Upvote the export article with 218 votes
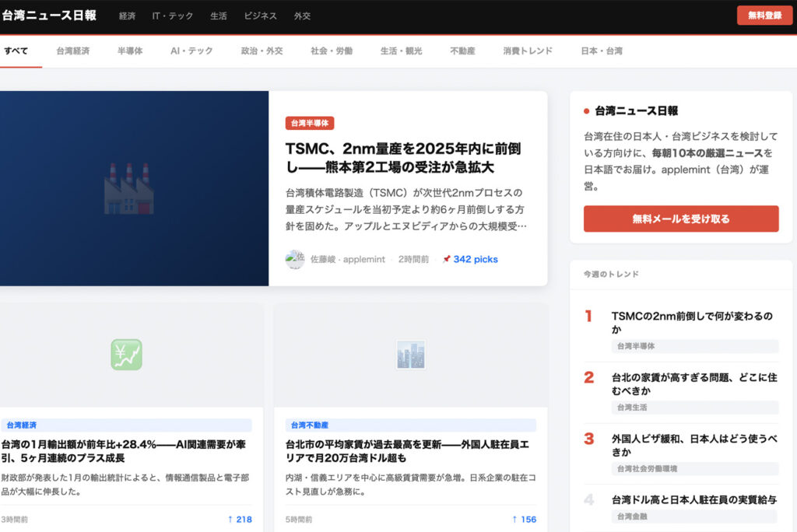The height and width of the screenshot is (532, 797). point(239,520)
